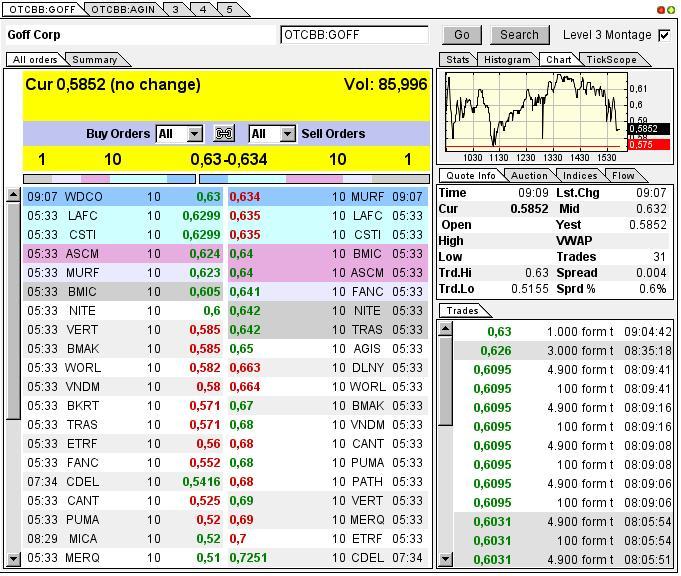681x576 pixels.
Task: Switch to the OTCBB:AGIN tab
Action: click(x=123, y=10)
